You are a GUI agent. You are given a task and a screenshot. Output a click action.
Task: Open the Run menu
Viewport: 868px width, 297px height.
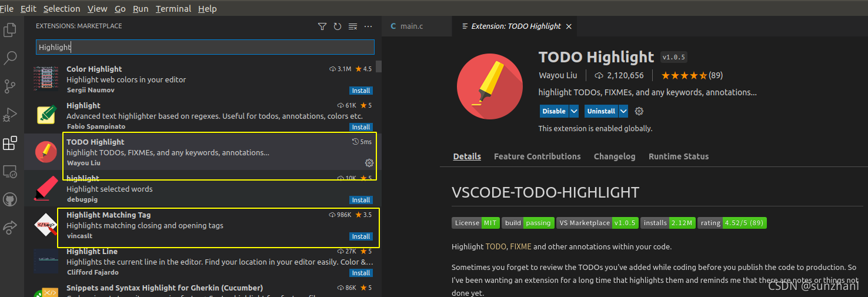click(x=141, y=9)
